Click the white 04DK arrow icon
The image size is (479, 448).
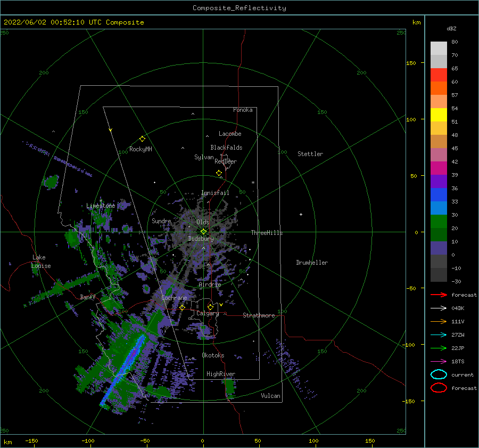(x=439, y=308)
